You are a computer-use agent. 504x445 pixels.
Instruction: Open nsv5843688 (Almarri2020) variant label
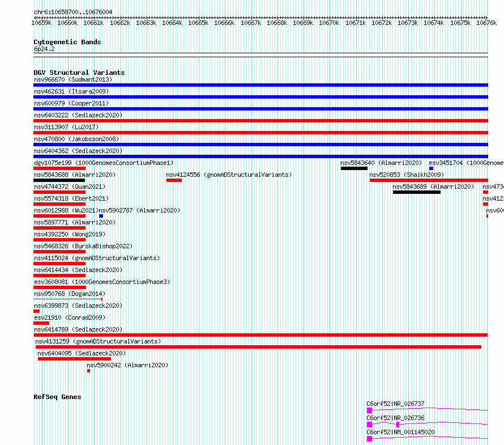(x=75, y=175)
